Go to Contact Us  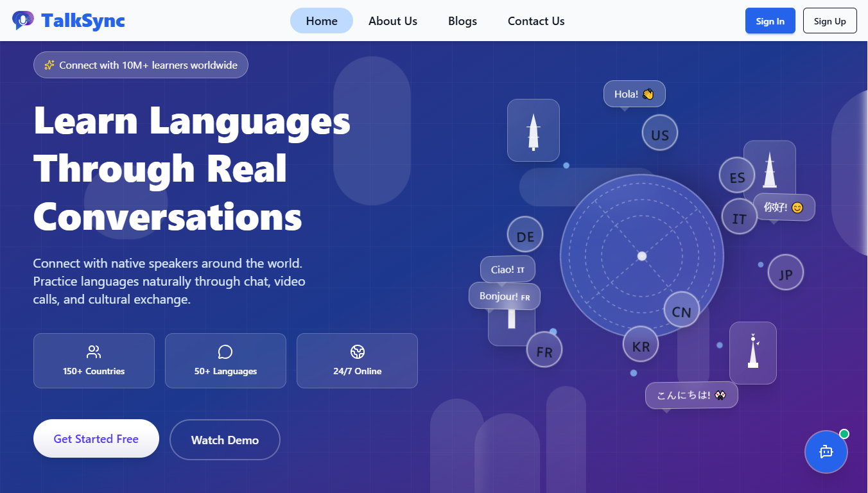[x=535, y=21]
